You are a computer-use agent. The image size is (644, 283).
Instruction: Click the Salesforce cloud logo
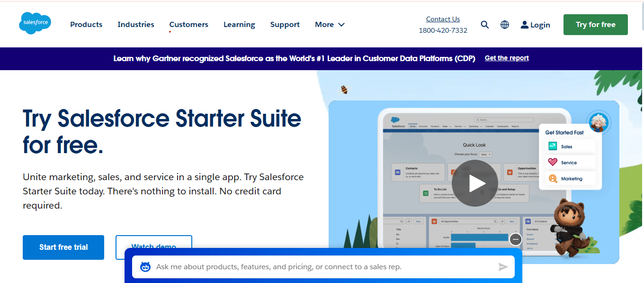[35, 24]
